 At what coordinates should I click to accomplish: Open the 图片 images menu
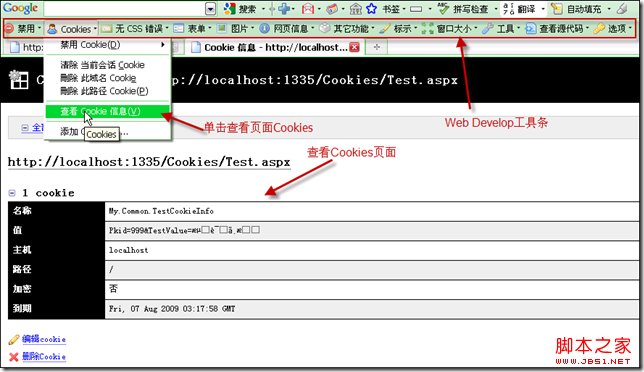pyautogui.click(x=240, y=28)
